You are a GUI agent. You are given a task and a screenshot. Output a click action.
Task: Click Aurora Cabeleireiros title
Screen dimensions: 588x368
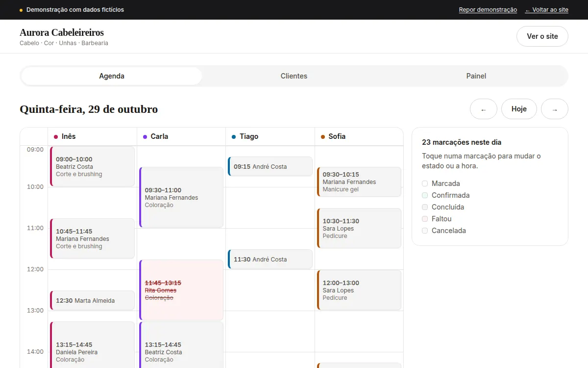point(62,32)
